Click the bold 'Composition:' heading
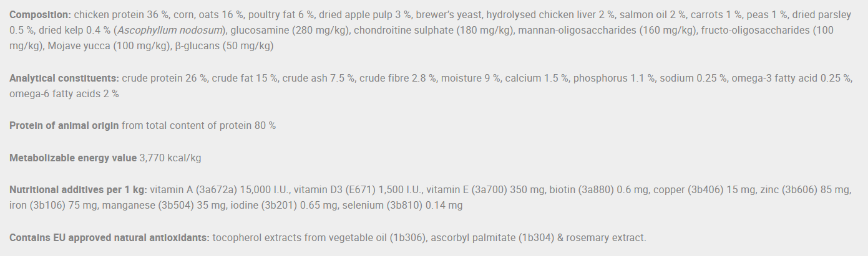Viewport: 868px width, 256px height. [x=40, y=14]
